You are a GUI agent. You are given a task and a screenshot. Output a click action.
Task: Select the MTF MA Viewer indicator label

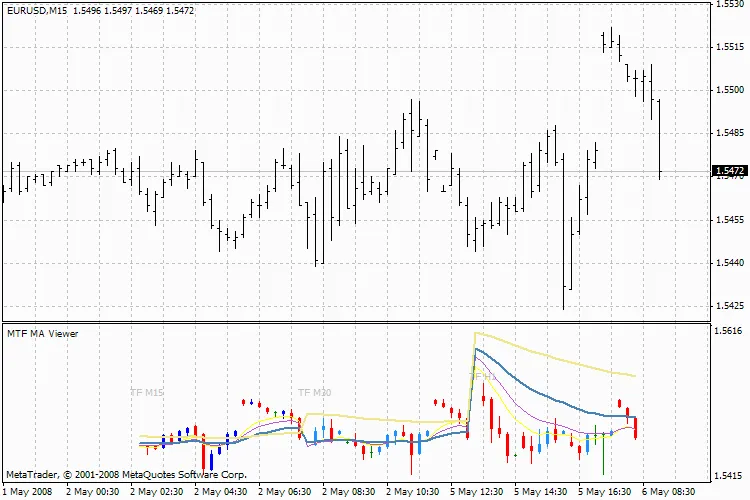click(x=42, y=333)
